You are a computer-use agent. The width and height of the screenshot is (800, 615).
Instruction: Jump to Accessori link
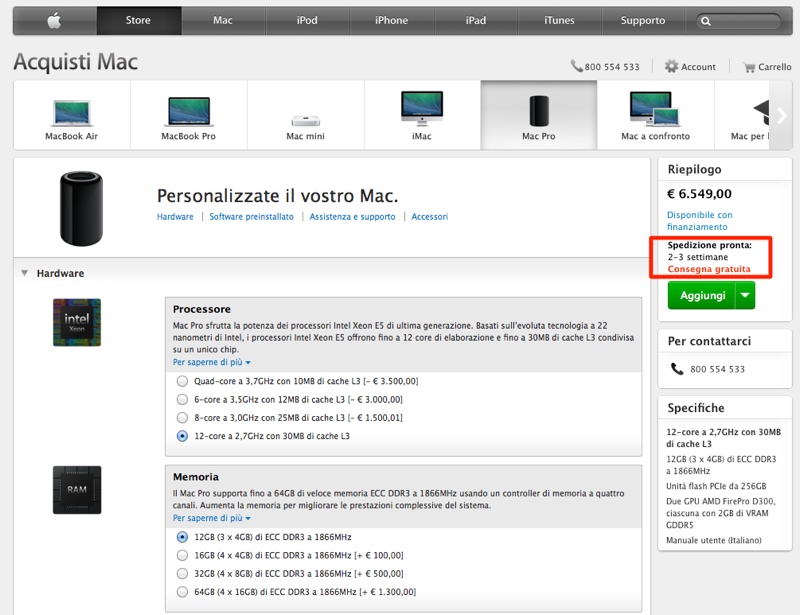click(x=430, y=216)
